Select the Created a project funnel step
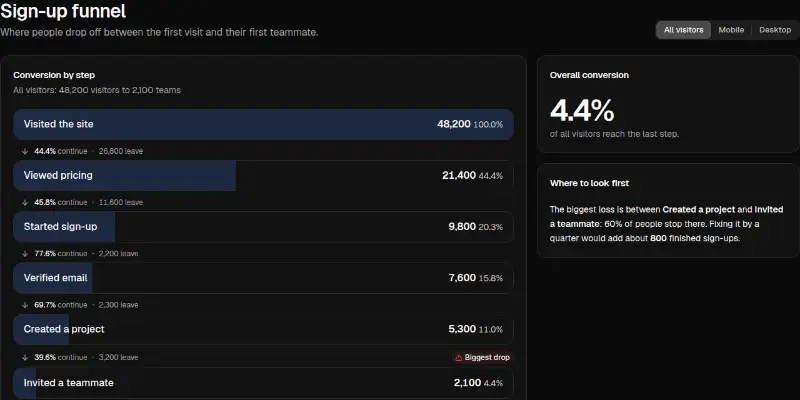This screenshot has width=800, height=400. pyautogui.click(x=263, y=329)
